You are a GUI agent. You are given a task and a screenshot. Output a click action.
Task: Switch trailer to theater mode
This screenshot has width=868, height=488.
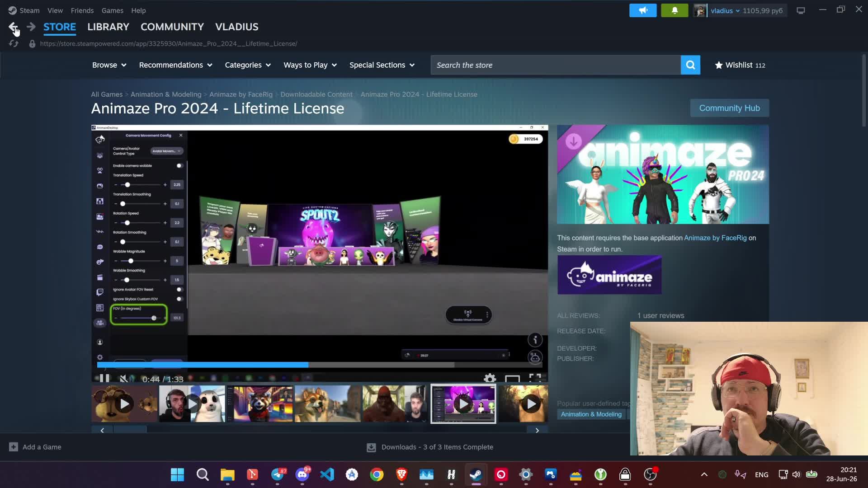pos(512,379)
